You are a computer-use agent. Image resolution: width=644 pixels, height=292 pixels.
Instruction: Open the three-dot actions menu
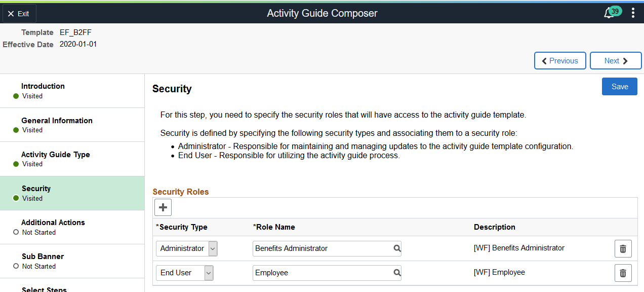coord(633,13)
